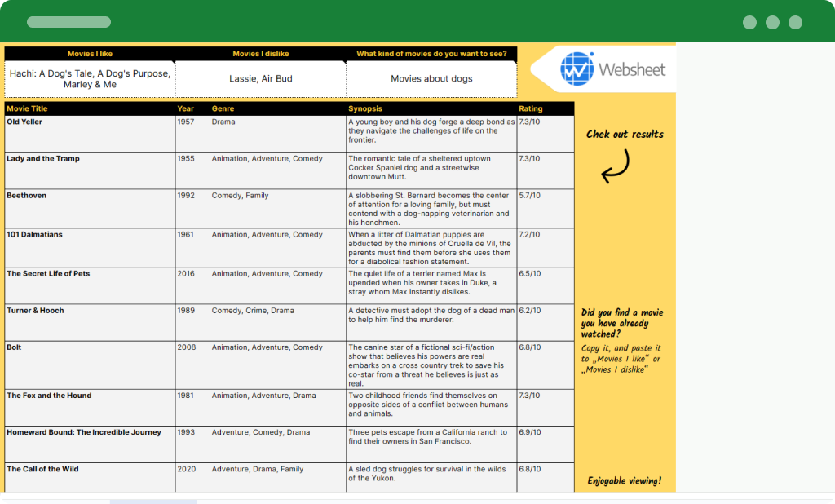Click the 'Adventure, Comedy, Drama' genre cell
Screen dimensions: 835x504
tap(278, 444)
